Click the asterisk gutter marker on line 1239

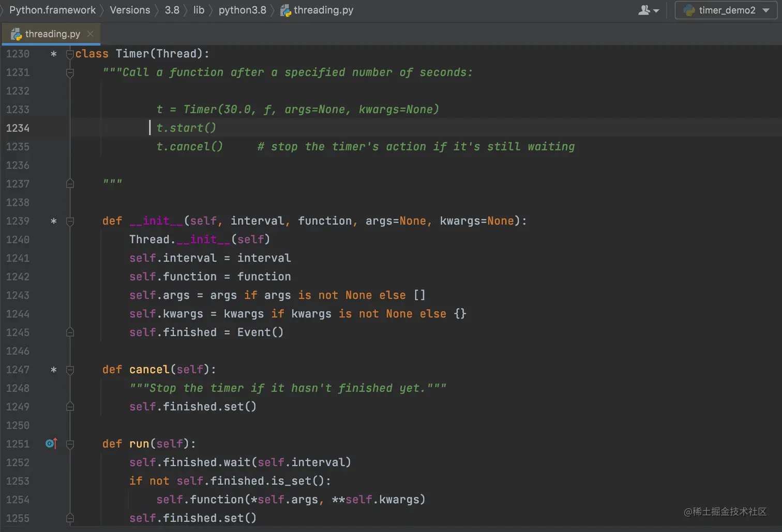[53, 221]
